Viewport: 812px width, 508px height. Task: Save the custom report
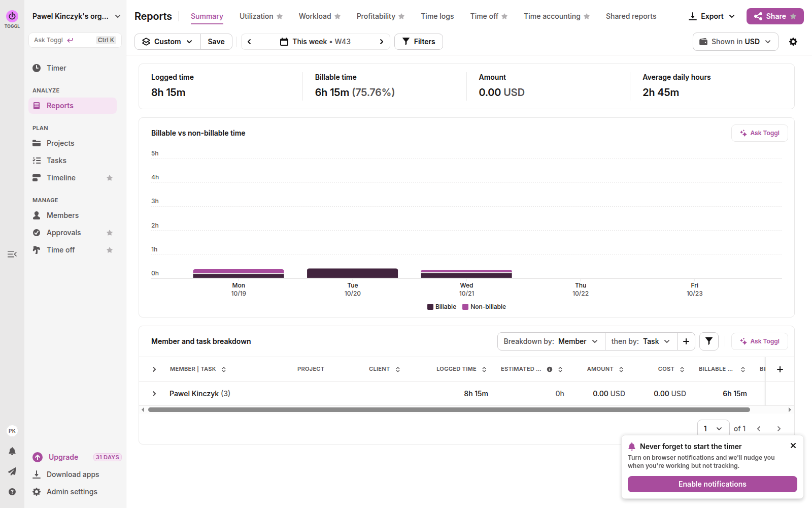tap(216, 42)
